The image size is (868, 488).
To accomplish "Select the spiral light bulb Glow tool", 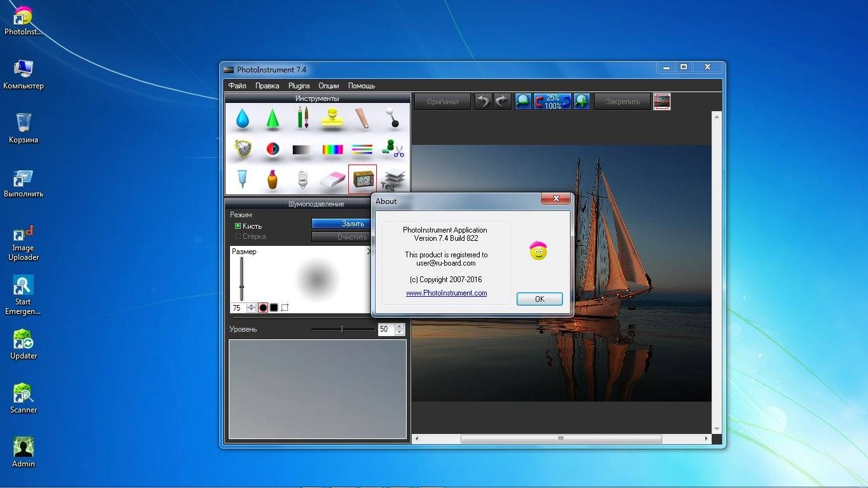I will [x=302, y=179].
